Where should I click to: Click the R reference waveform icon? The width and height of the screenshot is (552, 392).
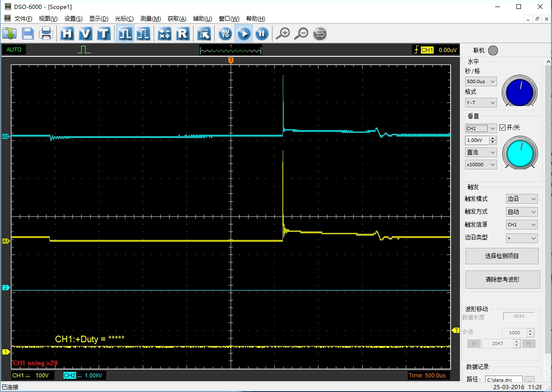(183, 34)
